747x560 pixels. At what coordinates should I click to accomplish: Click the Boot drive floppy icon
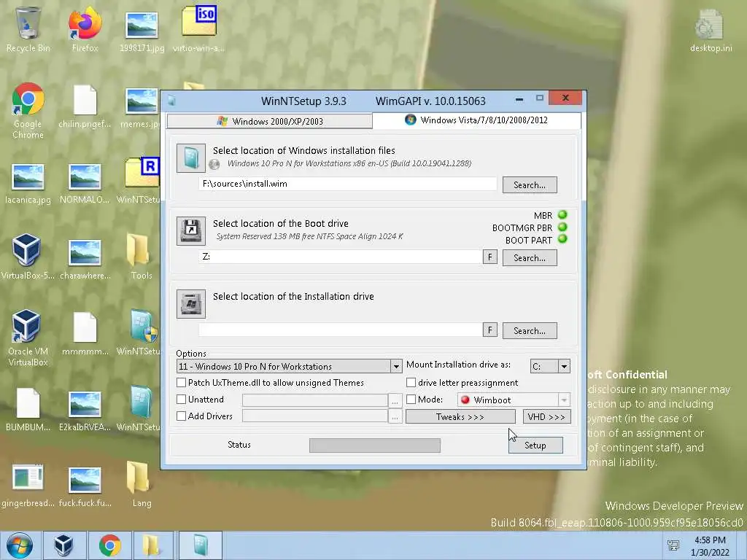[x=191, y=231]
